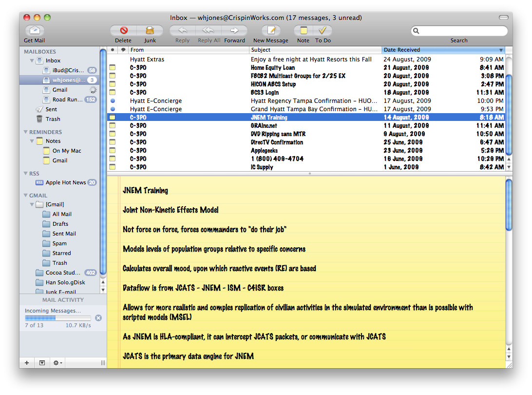The height and width of the screenshot is (395, 532).
Task: Open the Hyatt Extras free night message
Action: (x=306, y=59)
